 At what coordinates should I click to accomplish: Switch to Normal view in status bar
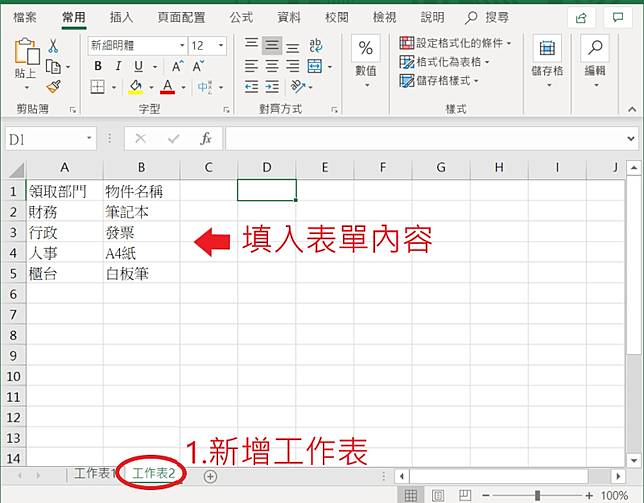(x=411, y=495)
